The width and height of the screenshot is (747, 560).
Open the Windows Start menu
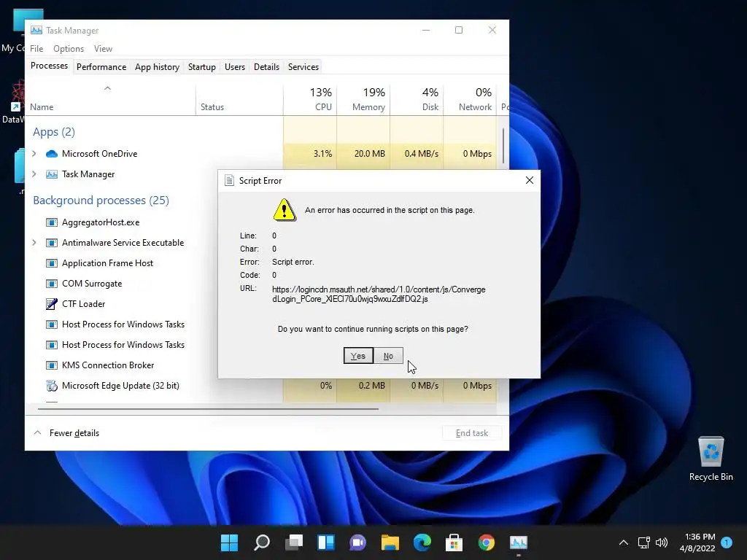click(229, 542)
